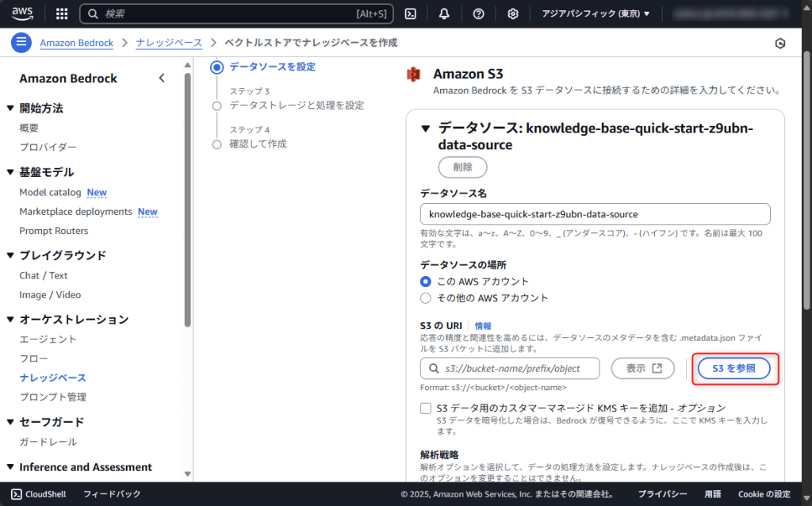The image size is (812, 506).
Task: Click the フィードバック footer link
Action: point(112,494)
